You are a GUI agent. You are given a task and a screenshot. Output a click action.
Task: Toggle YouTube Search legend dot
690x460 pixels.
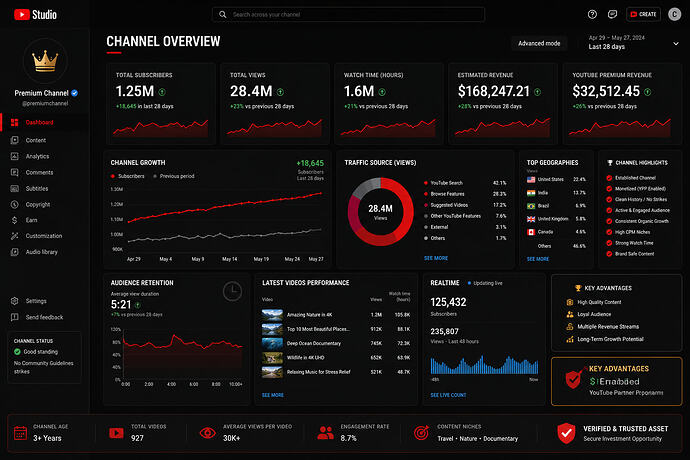426,183
